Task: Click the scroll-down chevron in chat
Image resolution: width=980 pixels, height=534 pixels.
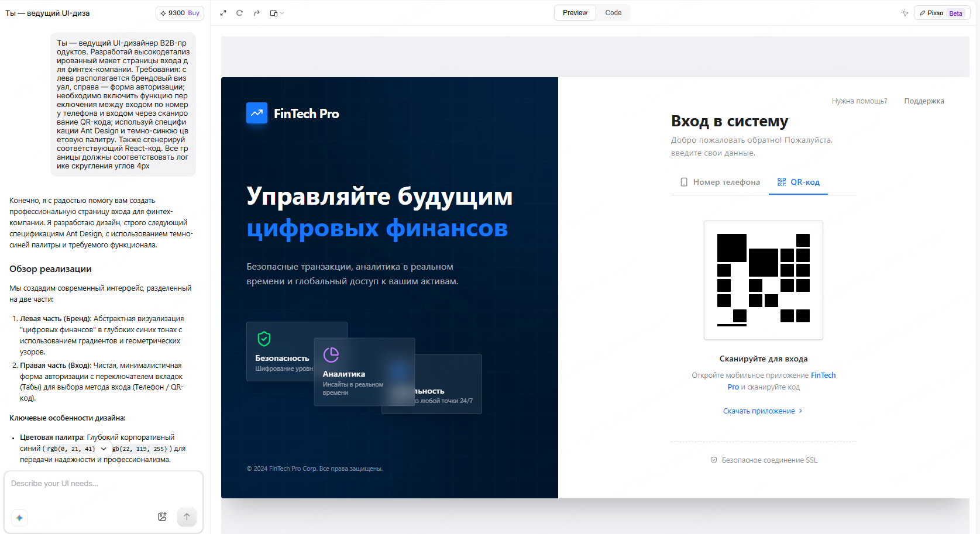Action: point(104,449)
